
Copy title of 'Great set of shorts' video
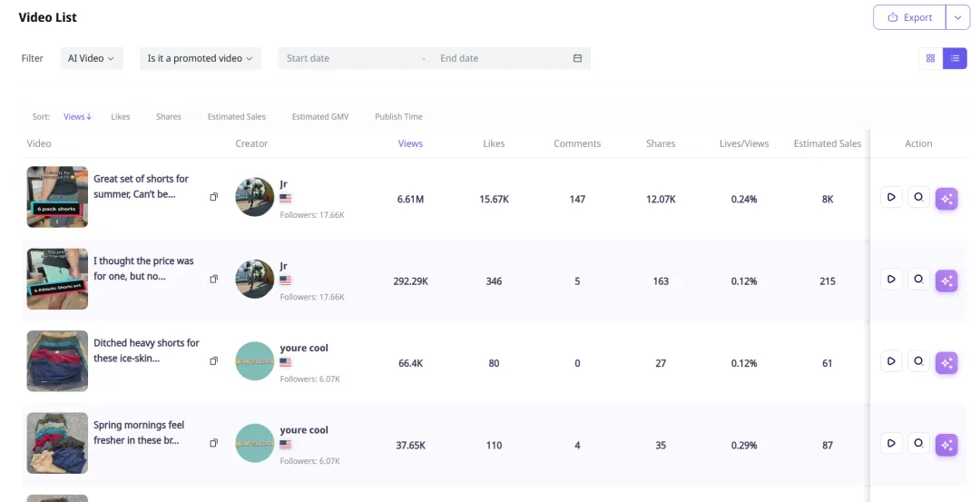[214, 197]
